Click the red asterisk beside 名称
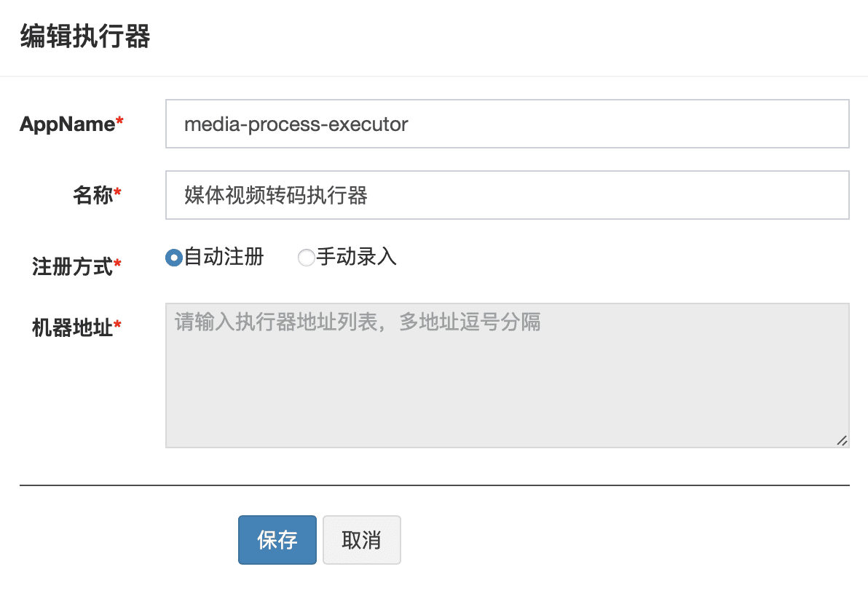This screenshot has width=868, height=604. point(117,194)
